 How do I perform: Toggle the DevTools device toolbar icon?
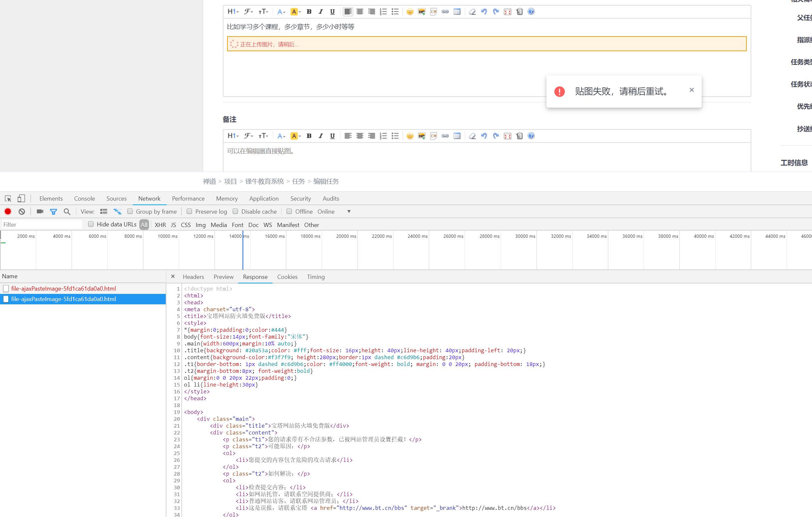[x=21, y=199]
